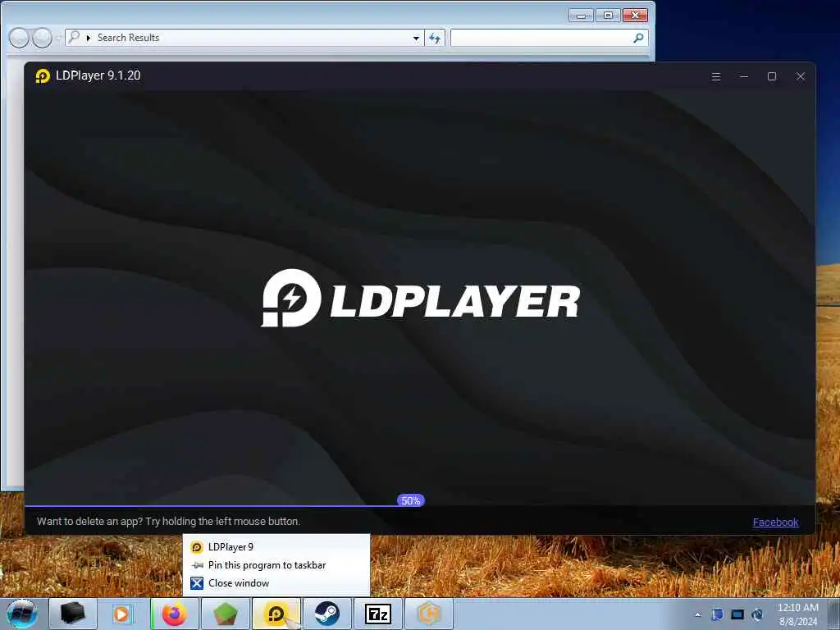Image resolution: width=840 pixels, height=630 pixels.
Task: Minimize the Search Results Explorer window
Action: tap(582, 16)
